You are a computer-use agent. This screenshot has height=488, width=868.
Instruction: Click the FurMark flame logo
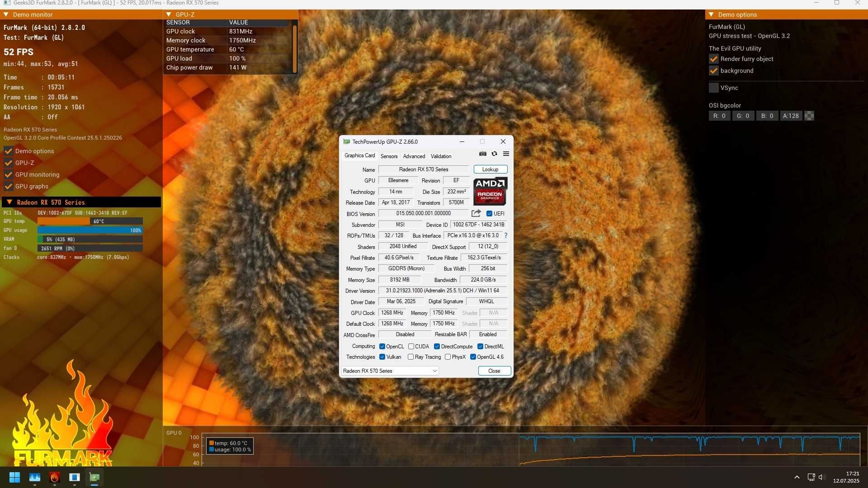coord(62,413)
